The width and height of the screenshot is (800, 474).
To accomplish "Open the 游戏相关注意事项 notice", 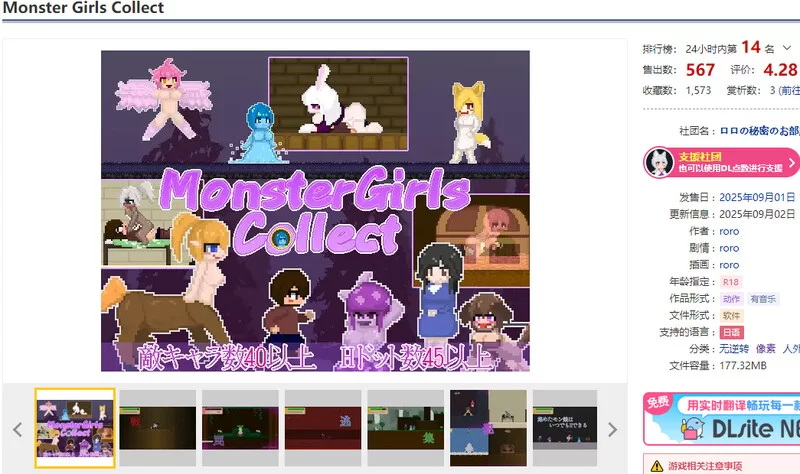I will (x=705, y=466).
